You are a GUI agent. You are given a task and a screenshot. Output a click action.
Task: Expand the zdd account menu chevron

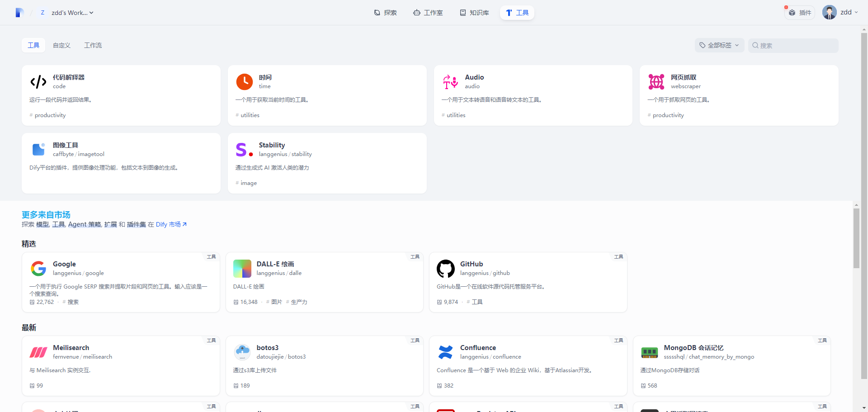pyautogui.click(x=856, y=13)
